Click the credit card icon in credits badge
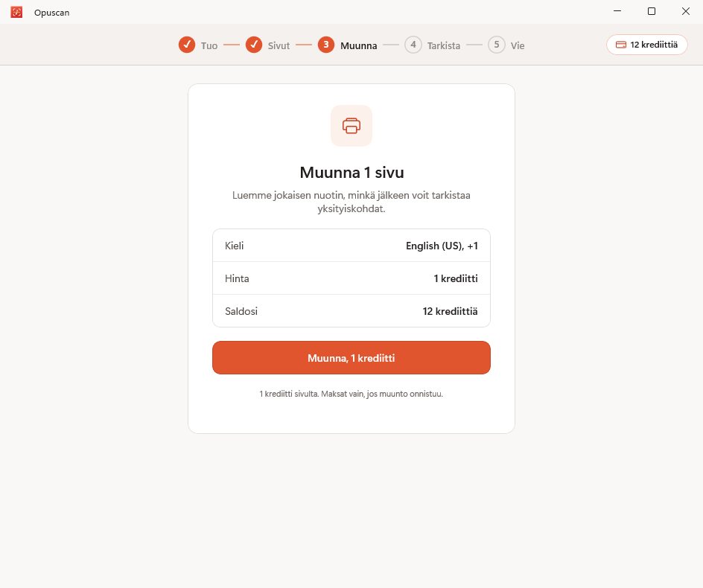703x588 pixels. (x=621, y=45)
